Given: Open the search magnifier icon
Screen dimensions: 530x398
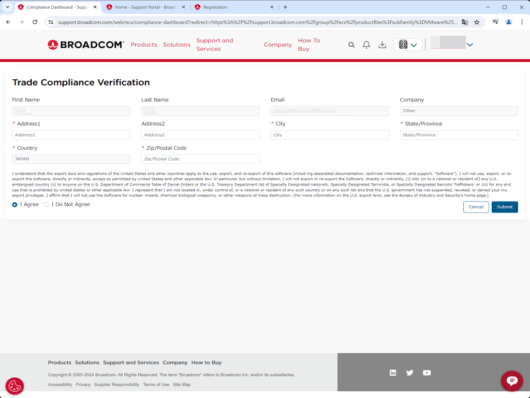Looking at the screenshot, I should point(352,45).
